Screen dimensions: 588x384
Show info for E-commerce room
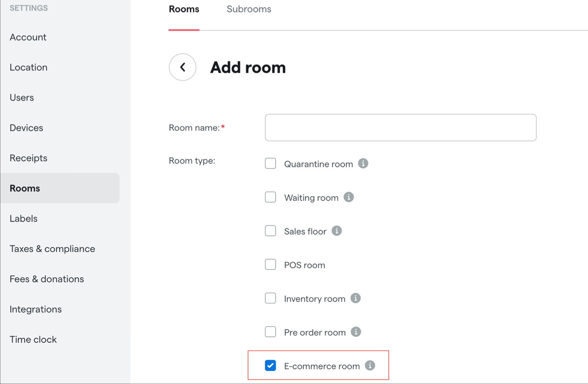370,366
